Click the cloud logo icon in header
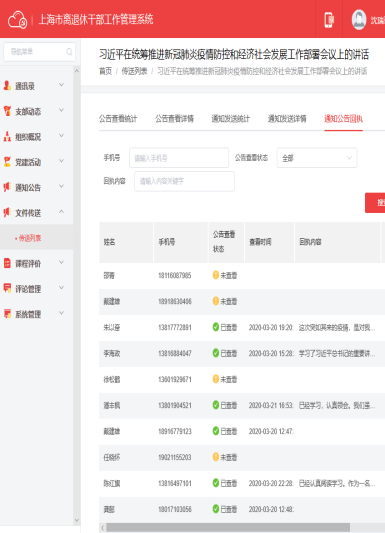The height and width of the screenshot is (533, 385). pos(17,20)
